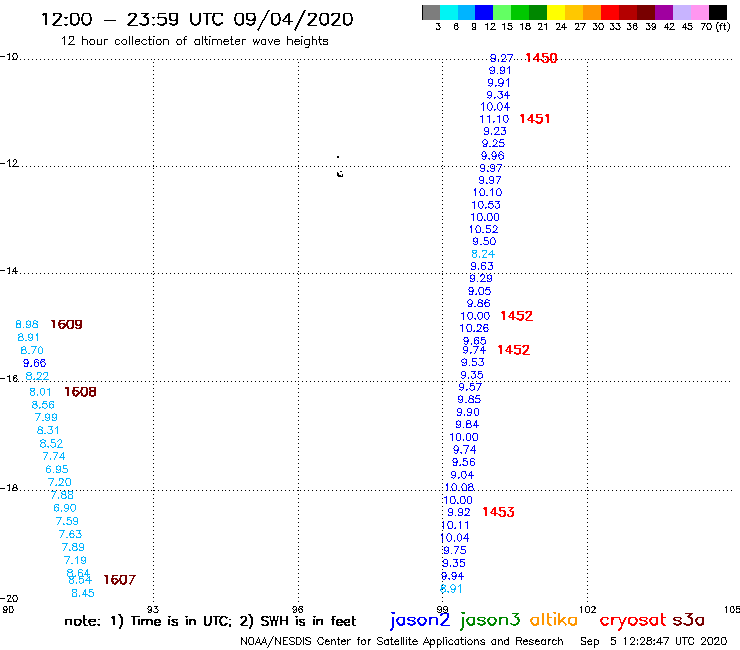This screenshot has width=740, height=650.
Task: Click the 10.08 wave height value
Action: click(x=459, y=487)
